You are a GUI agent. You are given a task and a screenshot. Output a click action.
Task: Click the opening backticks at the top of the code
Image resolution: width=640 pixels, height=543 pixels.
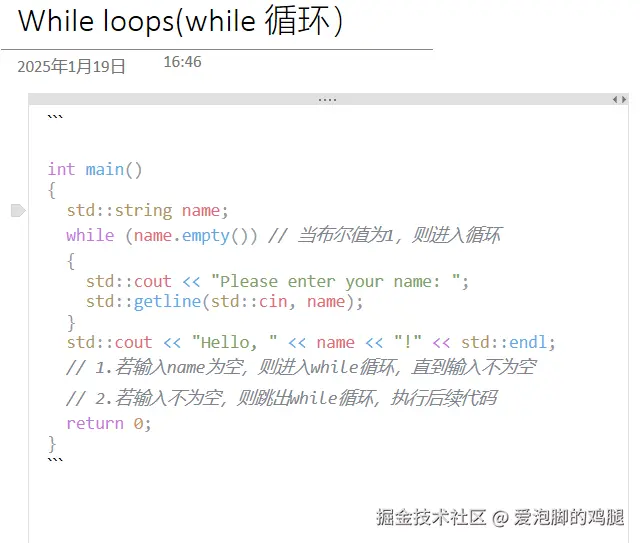[55, 117]
